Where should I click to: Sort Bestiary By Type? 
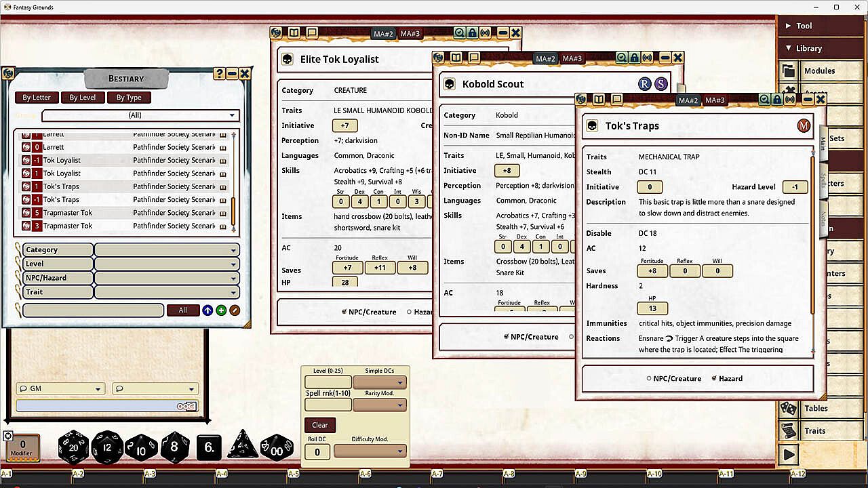129,98
